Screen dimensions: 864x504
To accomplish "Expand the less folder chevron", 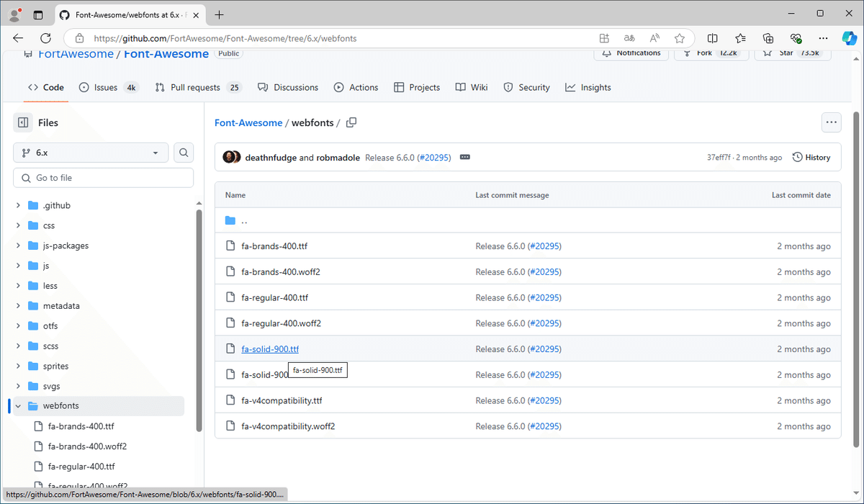I will click(18, 286).
